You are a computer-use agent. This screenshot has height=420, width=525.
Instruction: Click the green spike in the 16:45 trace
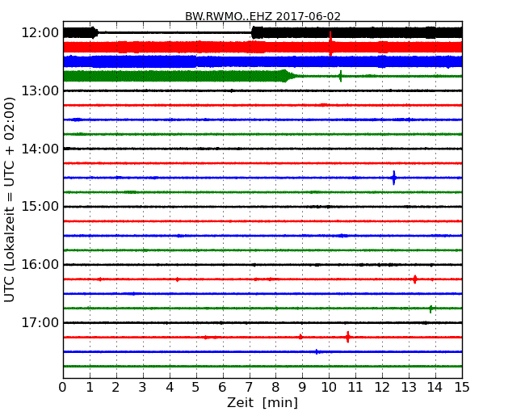[x=430, y=309]
